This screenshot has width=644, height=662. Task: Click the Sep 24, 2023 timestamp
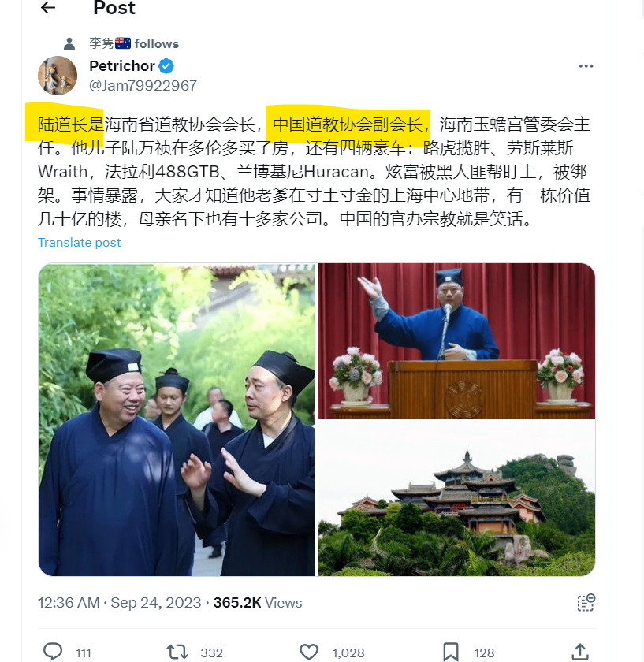[156, 603]
